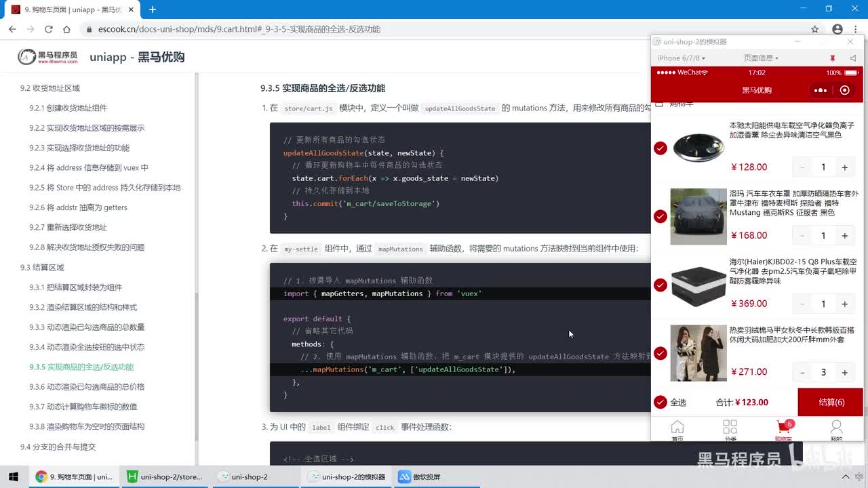Open 9.2.7 重新选择收货地址
Image resolution: width=868 pixels, height=488 pixels.
pyautogui.click(x=68, y=227)
